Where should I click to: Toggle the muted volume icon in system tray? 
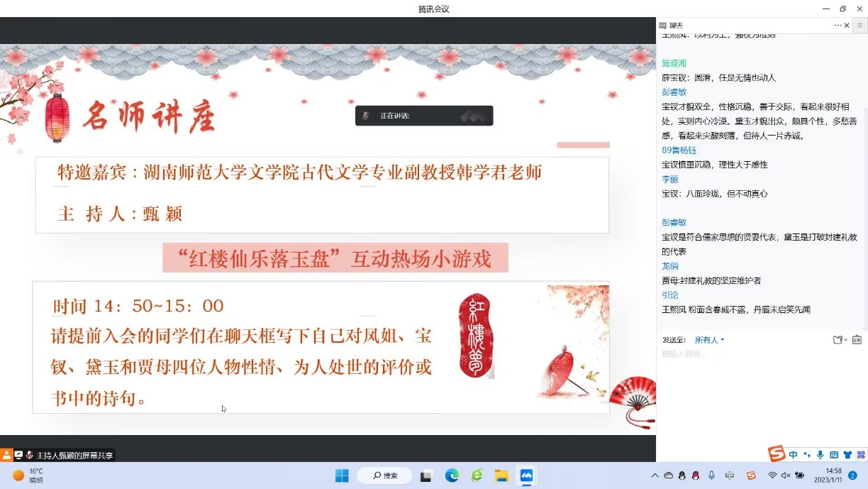786,476
